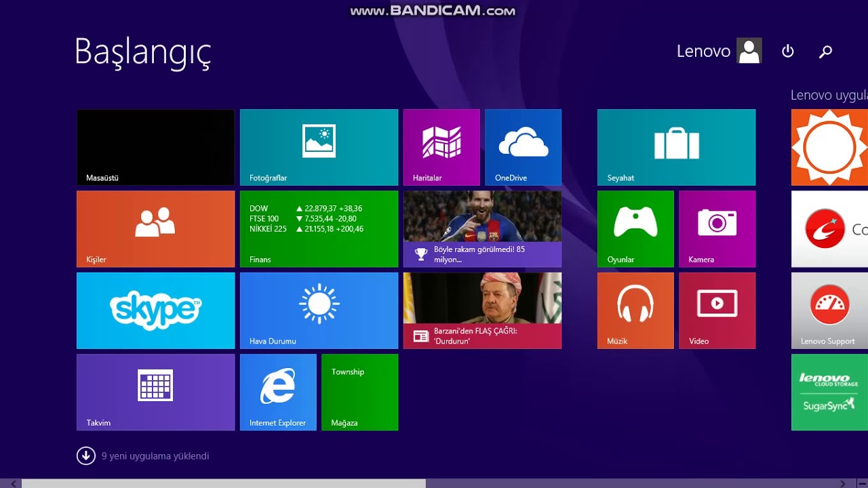Click the power options button
Viewport: 868px width, 488px height.
pos(787,51)
